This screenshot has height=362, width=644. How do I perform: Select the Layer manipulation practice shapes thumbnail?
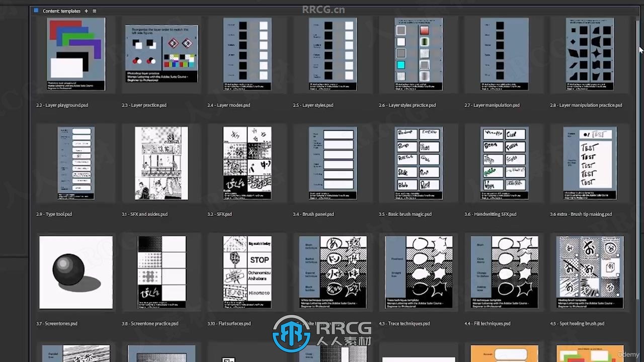coord(590,54)
